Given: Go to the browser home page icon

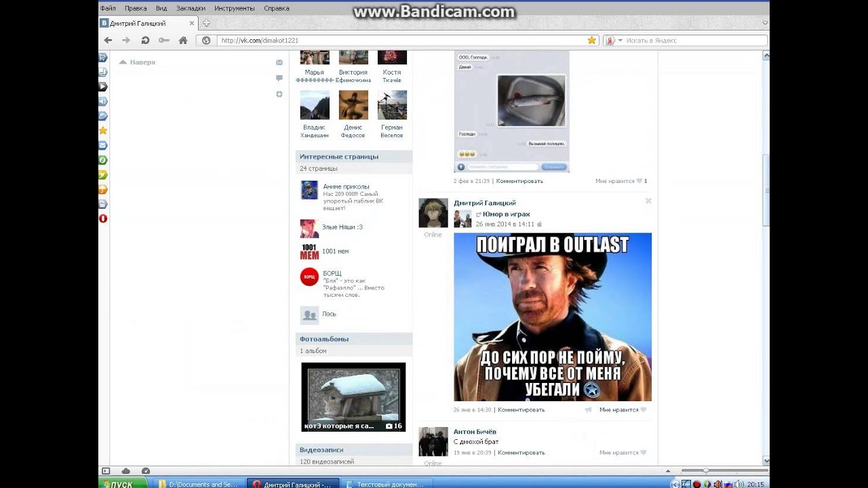Looking at the screenshot, I should 183,41.
